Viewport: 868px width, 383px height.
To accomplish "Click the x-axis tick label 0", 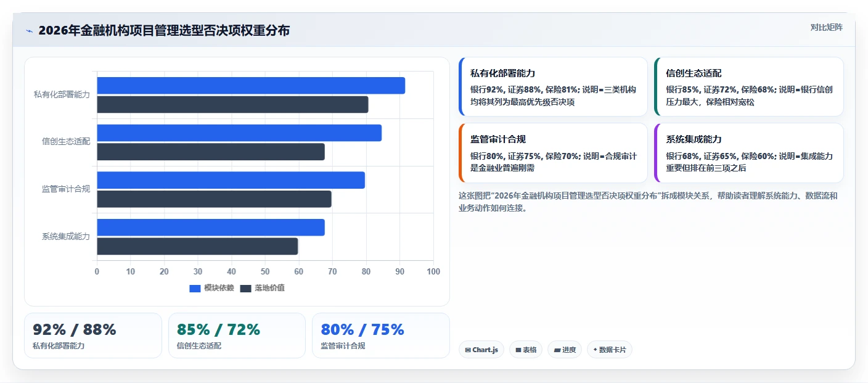I will 97,271.
